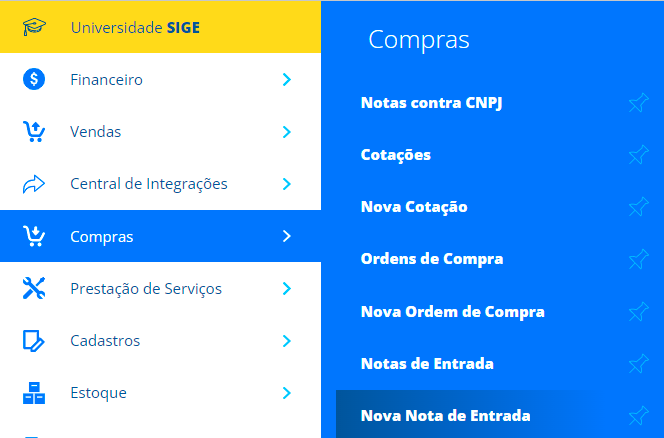664x438 pixels.
Task: Pin the Notas de Entrada entry
Action: coord(639,363)
